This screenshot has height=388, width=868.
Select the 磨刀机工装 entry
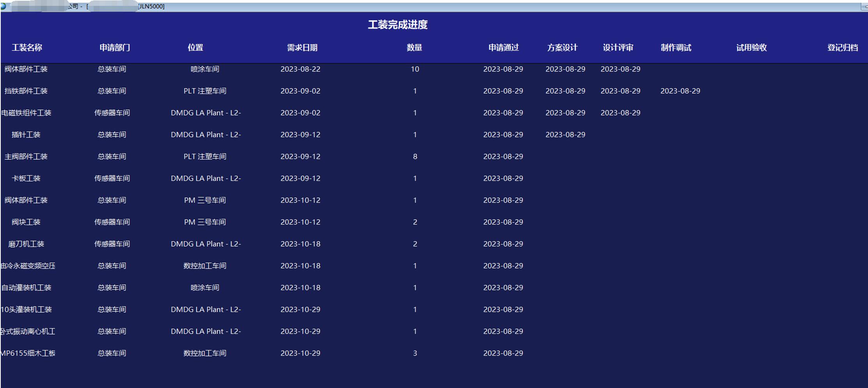click(26, 244)
